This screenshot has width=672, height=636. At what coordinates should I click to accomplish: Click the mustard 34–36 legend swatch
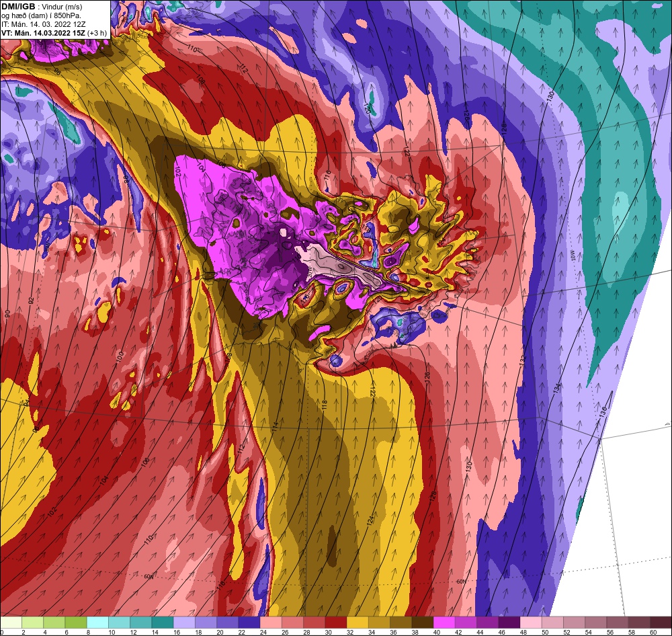pos(379,623)
